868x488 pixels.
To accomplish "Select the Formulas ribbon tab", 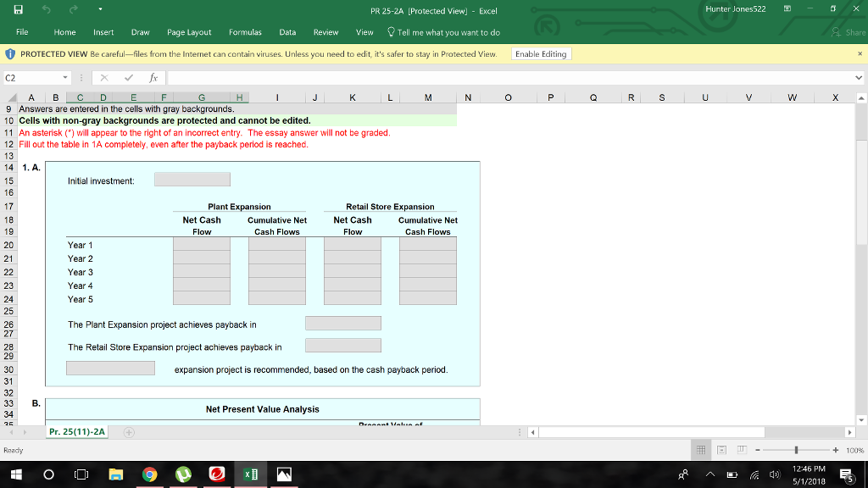I will pos(245,32).
